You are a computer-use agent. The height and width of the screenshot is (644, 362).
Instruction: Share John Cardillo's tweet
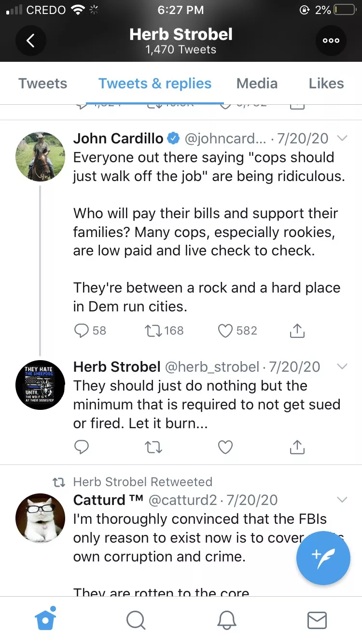(297, 331)
